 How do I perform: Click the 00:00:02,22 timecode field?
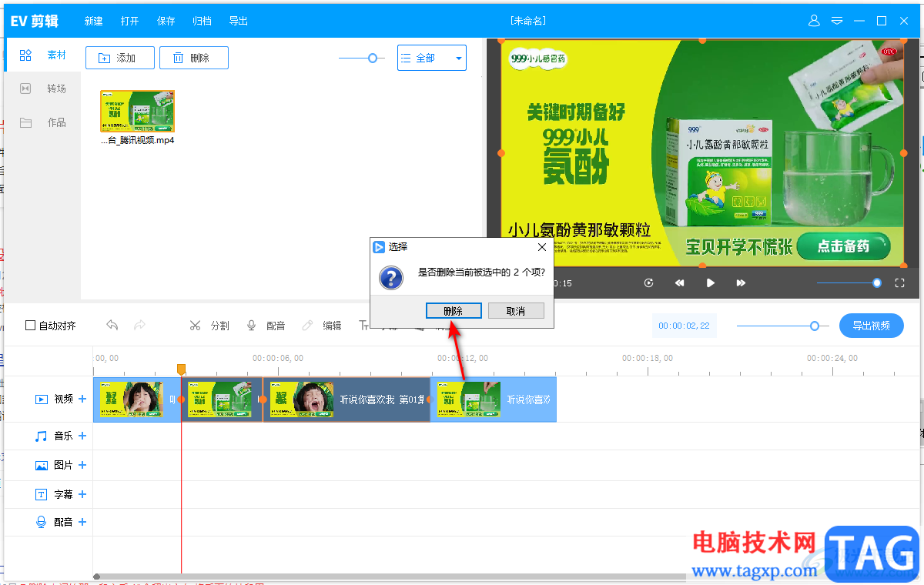[684, 326]
